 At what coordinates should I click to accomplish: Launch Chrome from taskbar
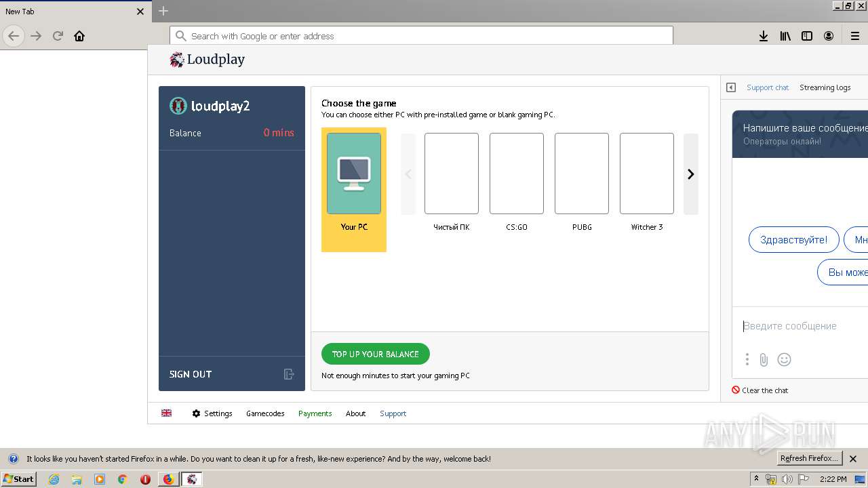pos(123,479)
